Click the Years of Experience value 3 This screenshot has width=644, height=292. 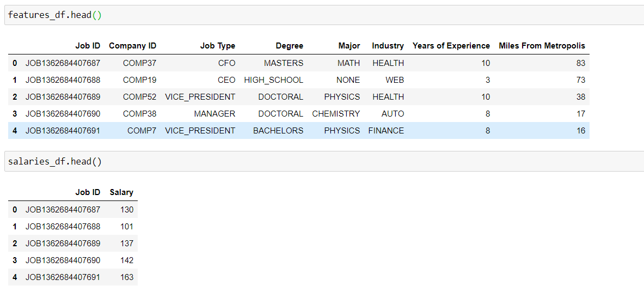(x=488, y=80)
